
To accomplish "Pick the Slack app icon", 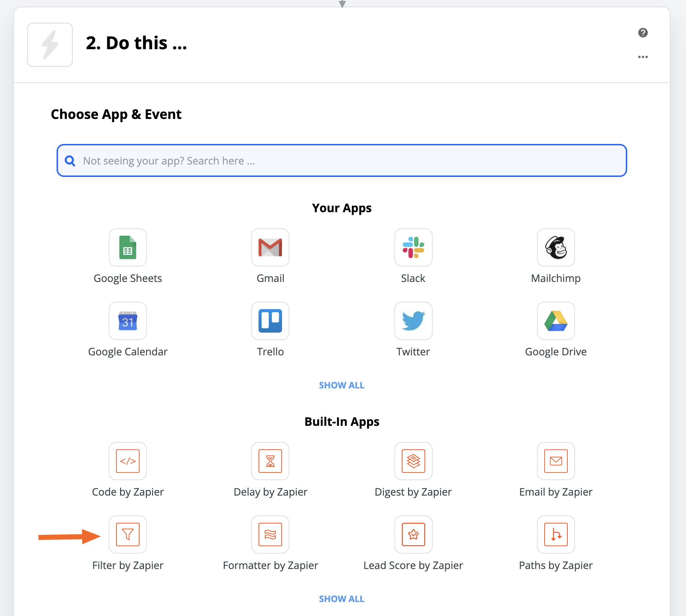I will pyautogui.click(x=413, y=247).
